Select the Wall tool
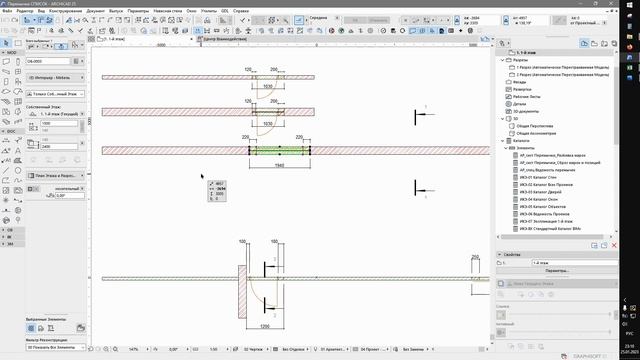 point(6,61)
